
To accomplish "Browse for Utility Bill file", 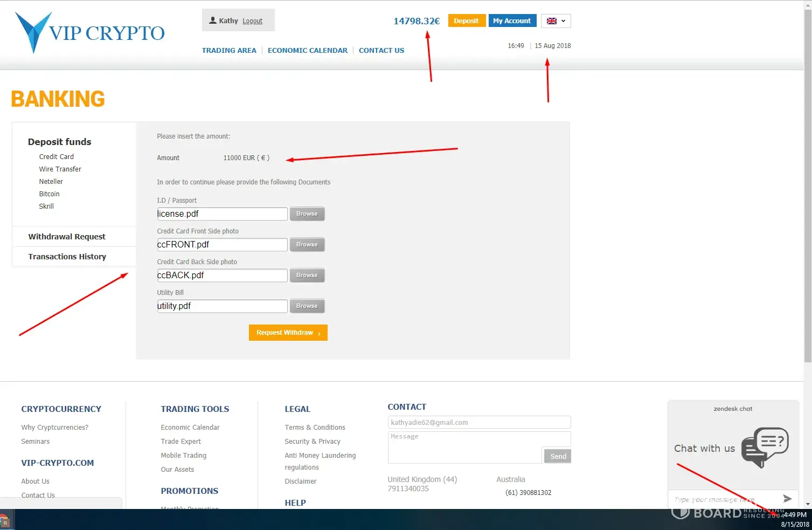I will [307, 306].
